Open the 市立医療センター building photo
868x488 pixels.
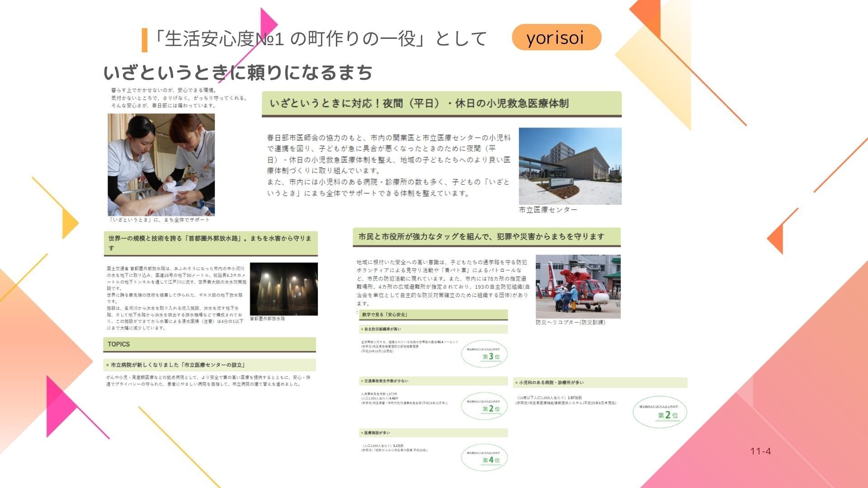(570, 166)
